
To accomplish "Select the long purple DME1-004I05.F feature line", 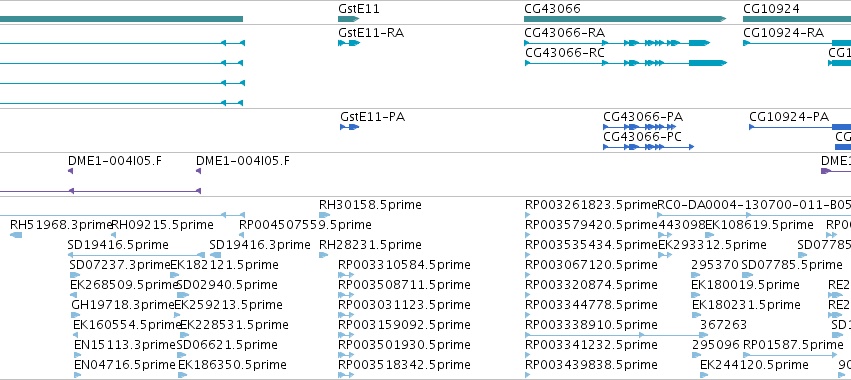I will 100,191.
